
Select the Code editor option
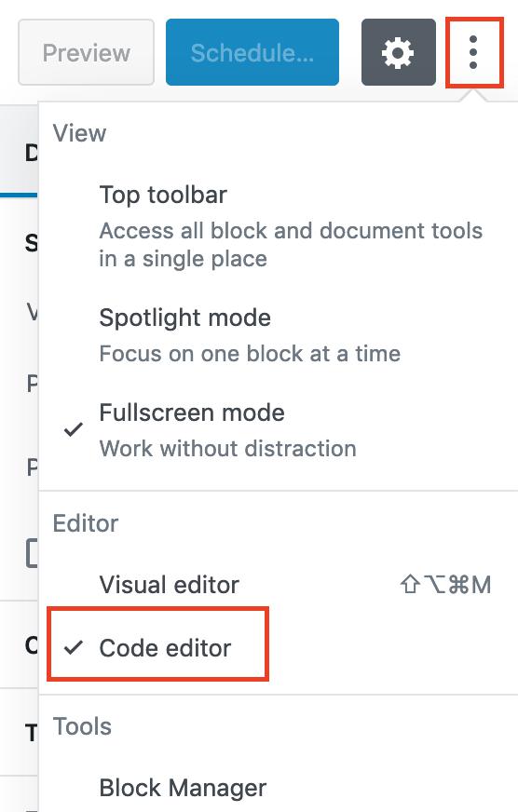tap(158, 644)
